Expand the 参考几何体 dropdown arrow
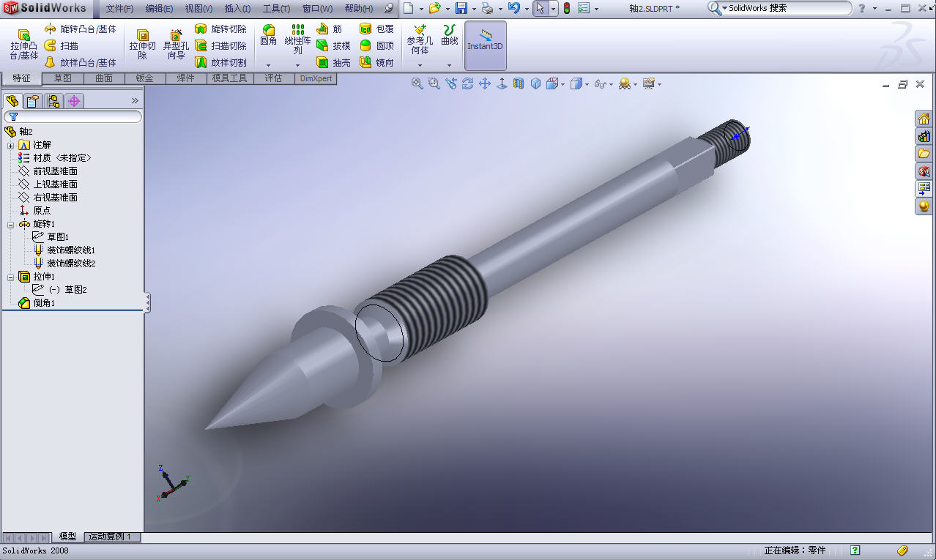Viewport: 936px width, 560px height. tap(420, 65)
